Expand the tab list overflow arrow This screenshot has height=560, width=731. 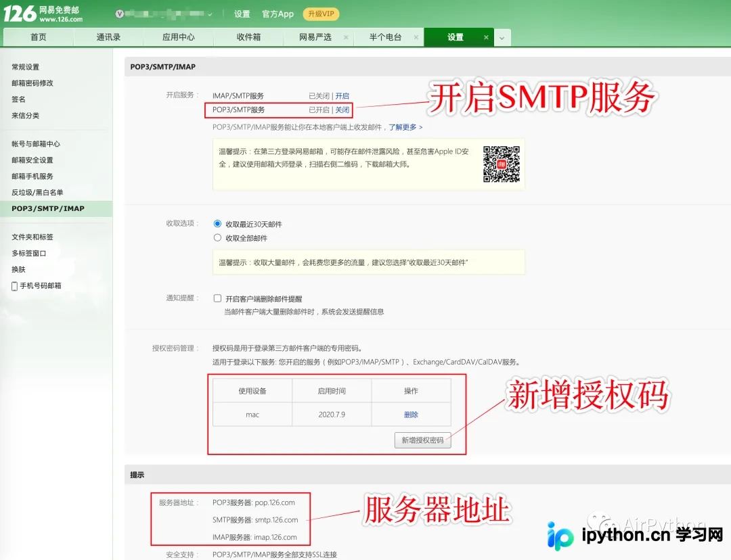coord(502,38)
